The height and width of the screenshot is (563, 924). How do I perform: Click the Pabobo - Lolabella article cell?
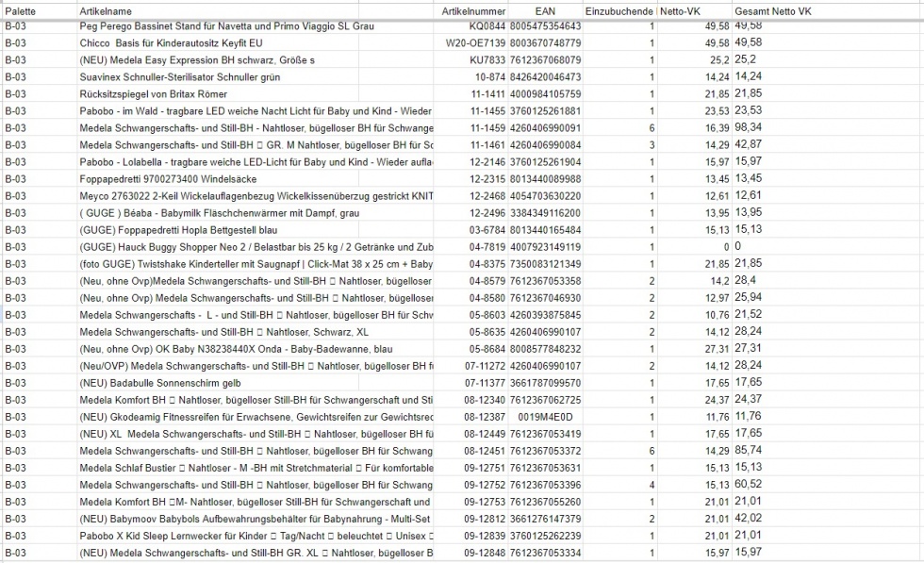256,162
